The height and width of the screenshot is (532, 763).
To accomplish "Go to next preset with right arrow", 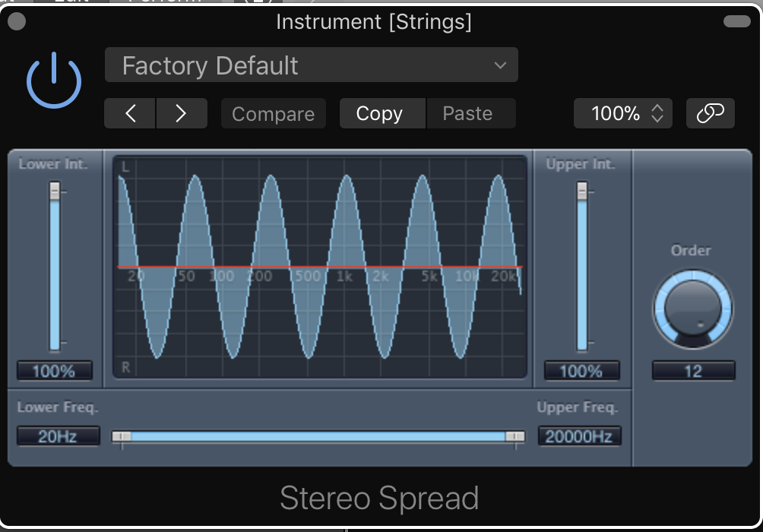I will [x=181, y=113].
